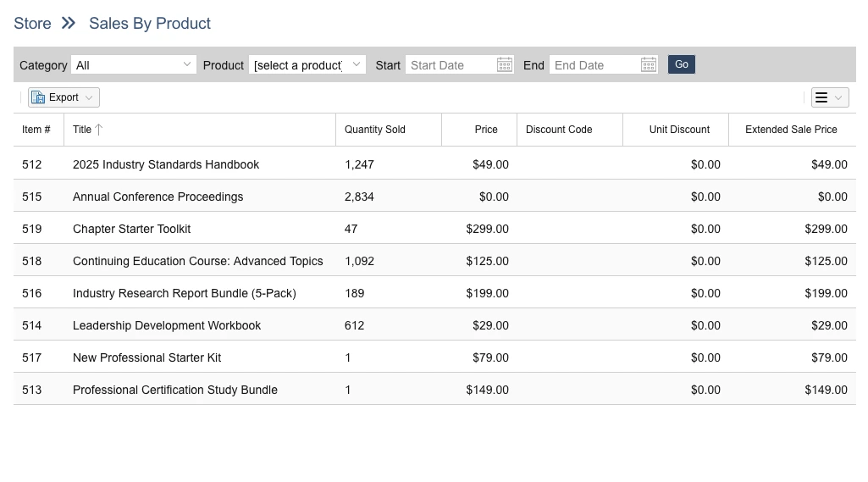Click Sales By Product breadcrumb
Viewport: 868px width, 482px height.
point(150,23)
